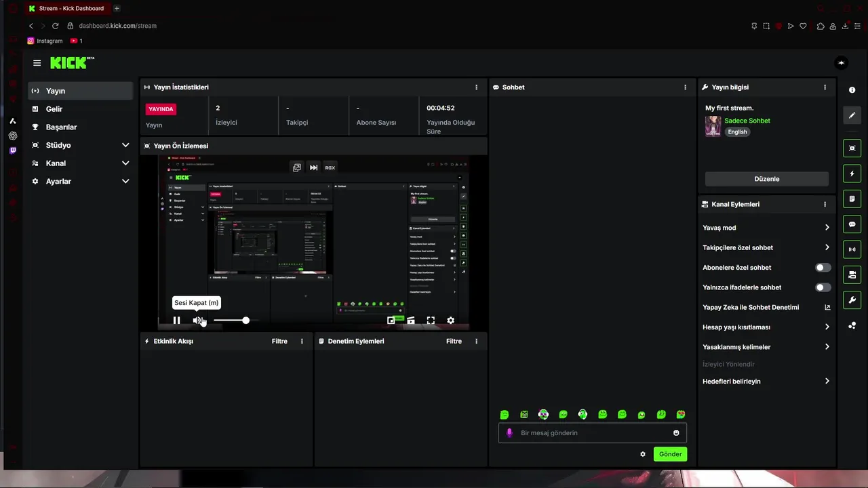Image resolution: width=868 pixels, height=488 pixels.
Task: Go back in browser toolbar
Action: [31, 26]
